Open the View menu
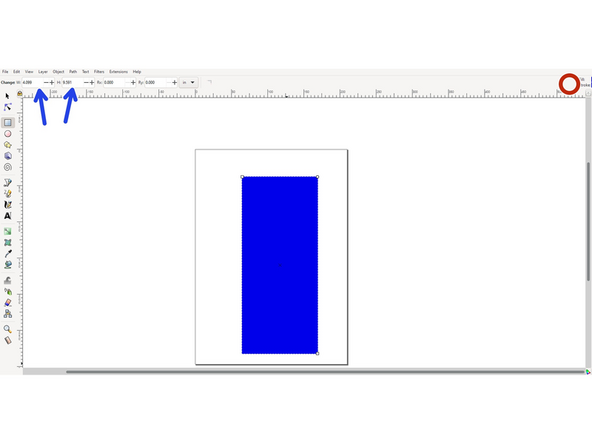This screenshot has width=592, height=444. pos(29,71)
